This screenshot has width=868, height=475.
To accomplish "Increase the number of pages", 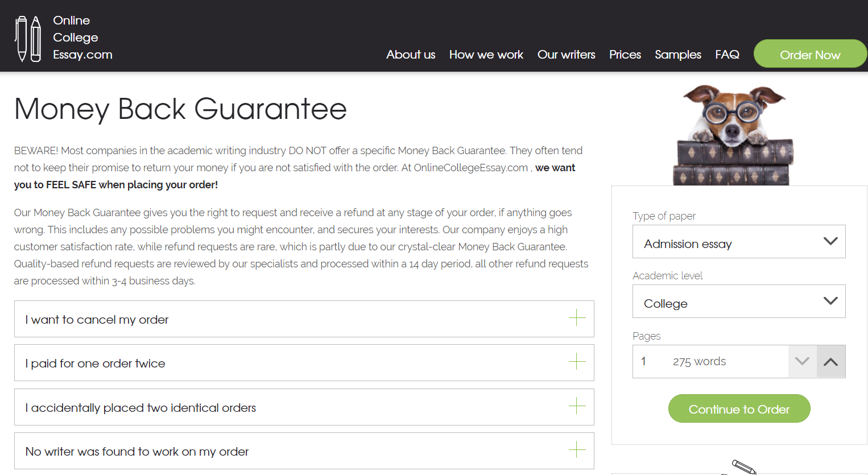I will coord(831,361).
